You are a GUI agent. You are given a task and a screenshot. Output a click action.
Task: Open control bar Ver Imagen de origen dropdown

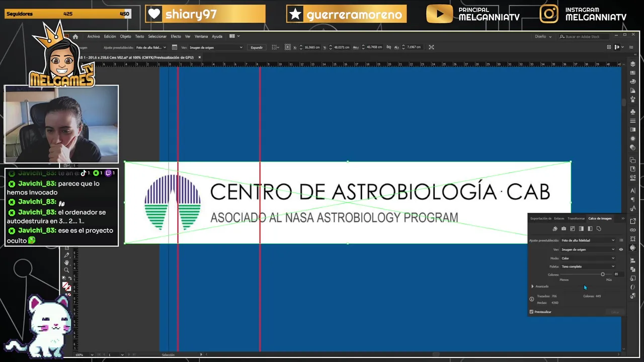tap(215, 47)
